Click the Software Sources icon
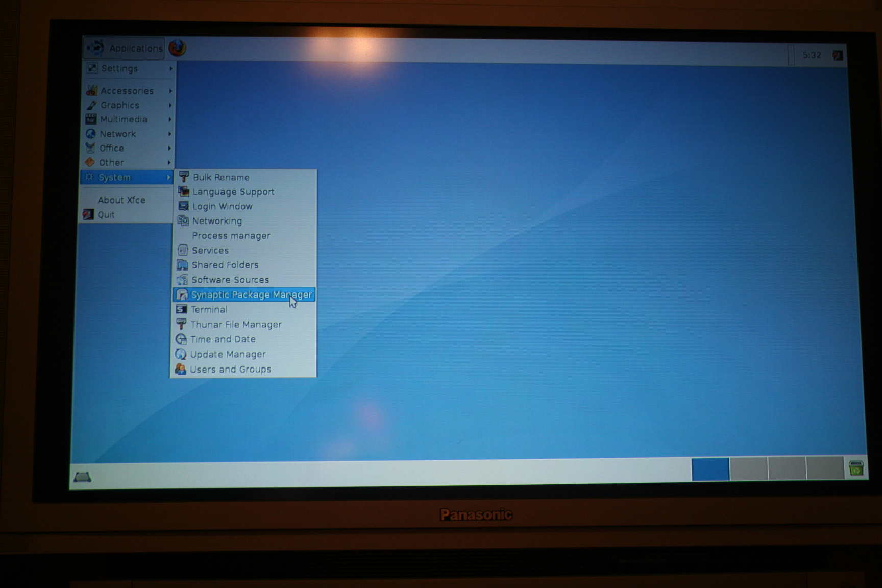 (182, 280)
